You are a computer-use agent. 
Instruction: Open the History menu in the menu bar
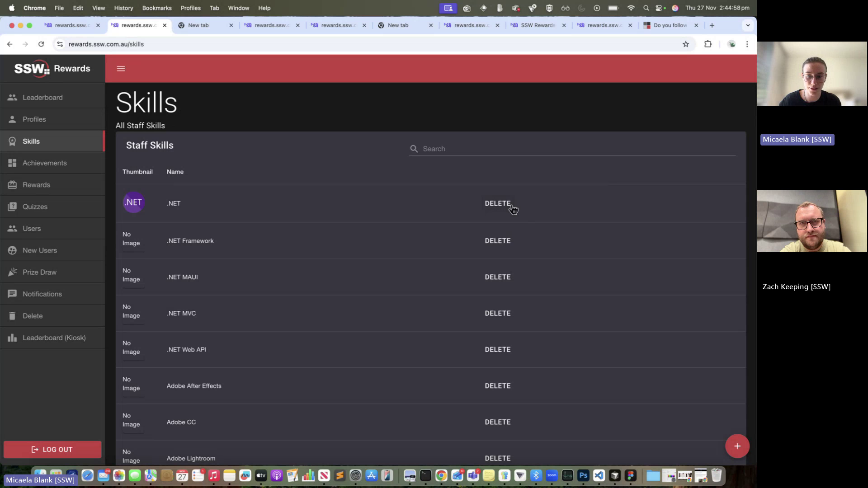[x=123, y=8]
